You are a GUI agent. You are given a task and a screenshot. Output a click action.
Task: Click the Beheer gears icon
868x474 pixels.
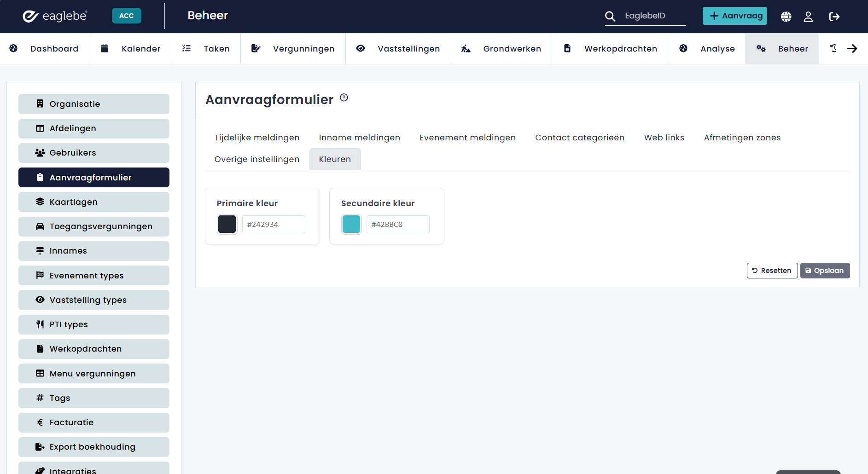761,48
